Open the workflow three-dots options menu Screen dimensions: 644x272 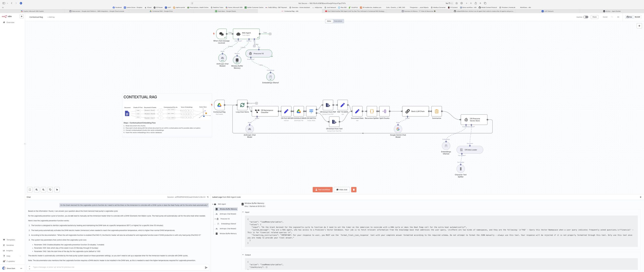coord(618,17)
